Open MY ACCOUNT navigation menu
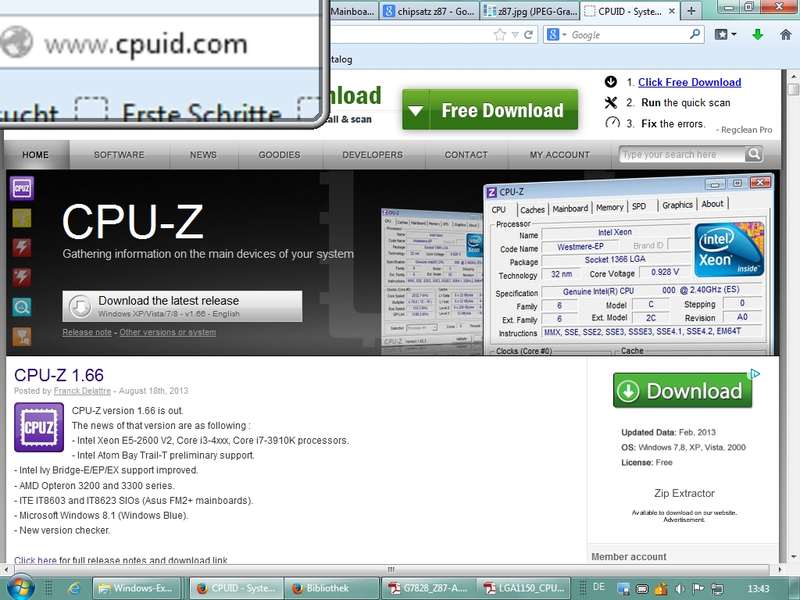Viewport: 800px width, 600px height. coord(559,155)
